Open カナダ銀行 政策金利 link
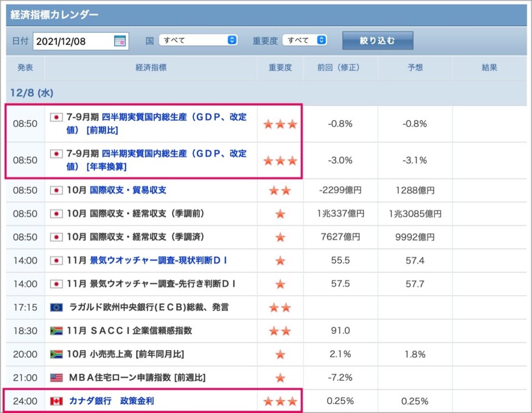Viewport: 532px width, 413px height. tap(112, 401)
